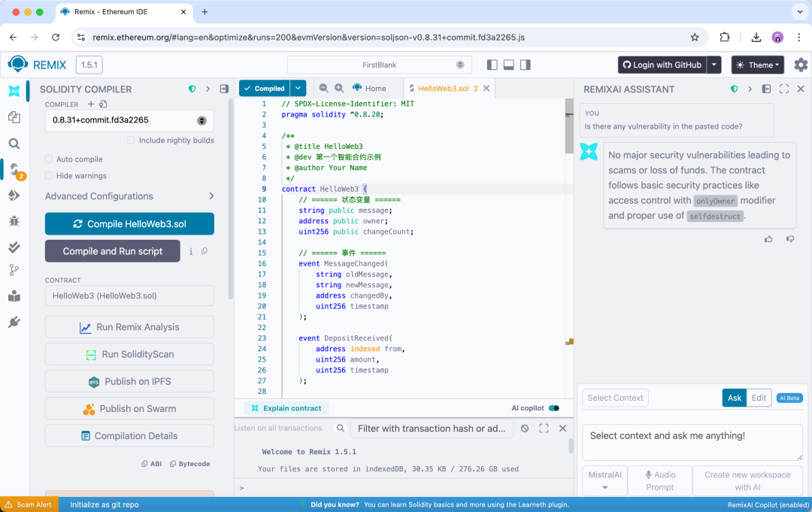Click the AI assistant prompt text box

click(692, 442)
